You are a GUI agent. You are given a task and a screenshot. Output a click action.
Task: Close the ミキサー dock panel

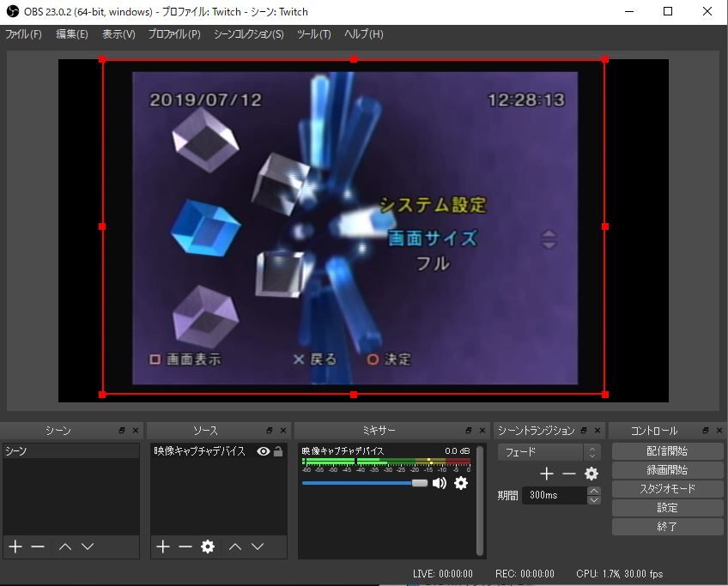[x=482, y=431]
